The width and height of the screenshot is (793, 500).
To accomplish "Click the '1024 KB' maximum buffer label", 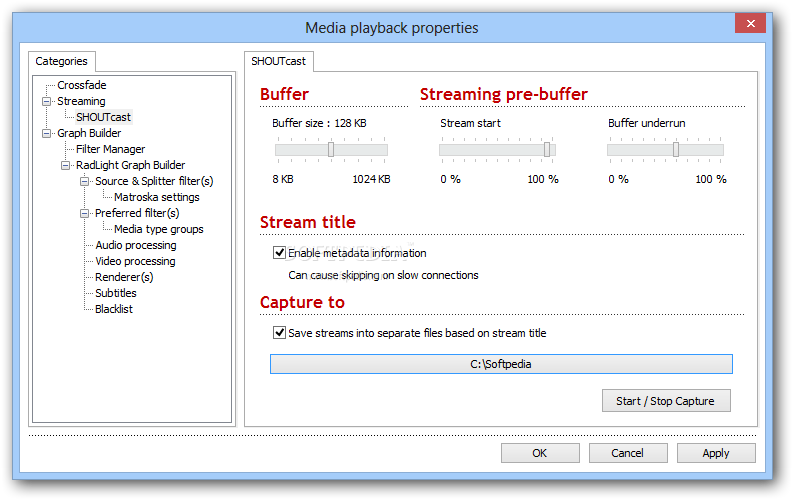I will tap(371, 179).
